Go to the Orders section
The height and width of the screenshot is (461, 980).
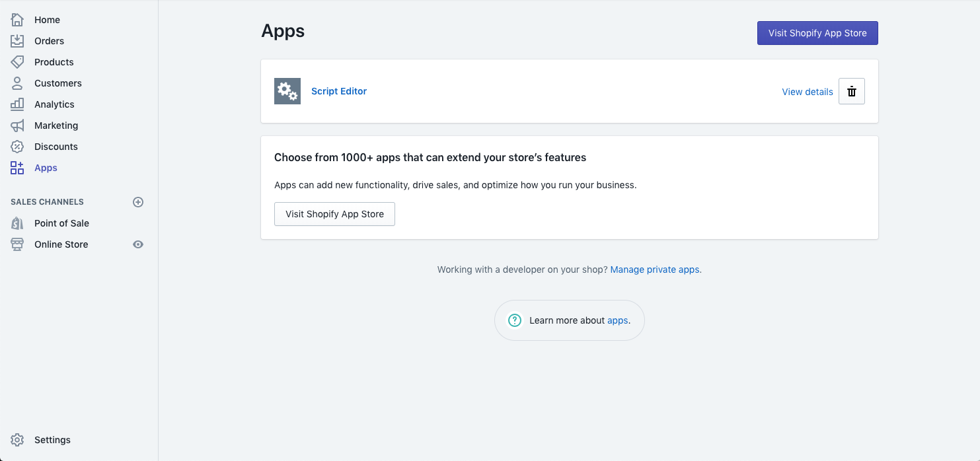[49, 41]
